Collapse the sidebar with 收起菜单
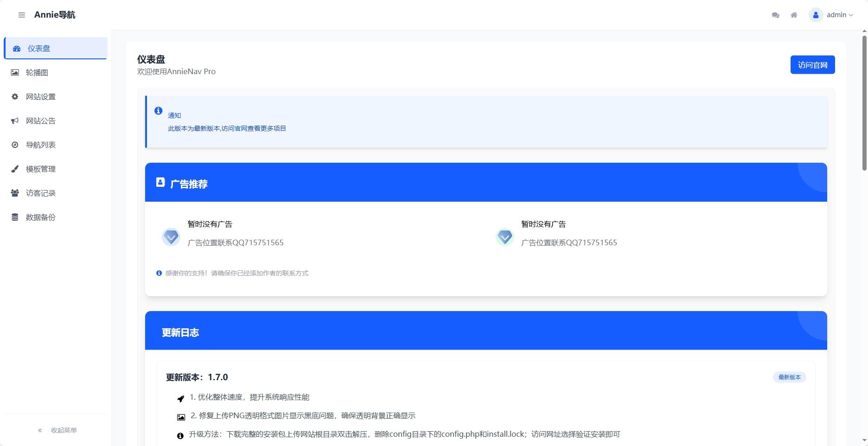The width and height of the screenshot is (868, 446). click(x=57, y=430)
